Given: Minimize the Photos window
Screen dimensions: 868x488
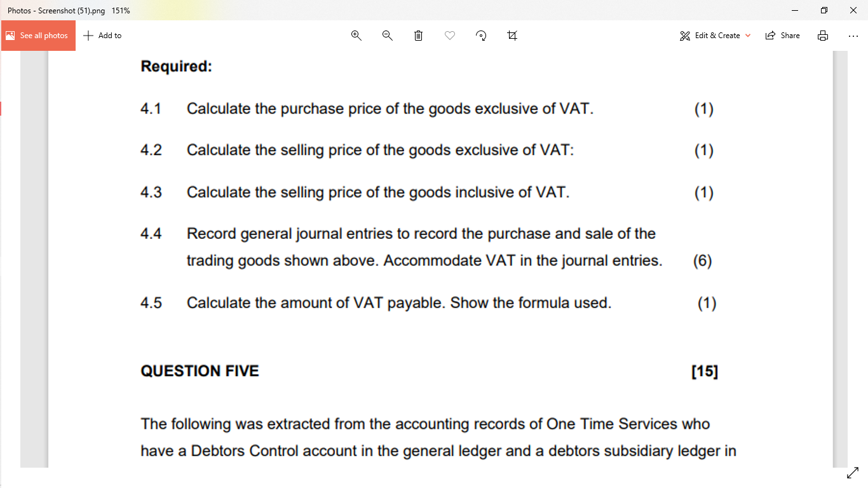Looking at the screenshot, I should pos(795,10).
